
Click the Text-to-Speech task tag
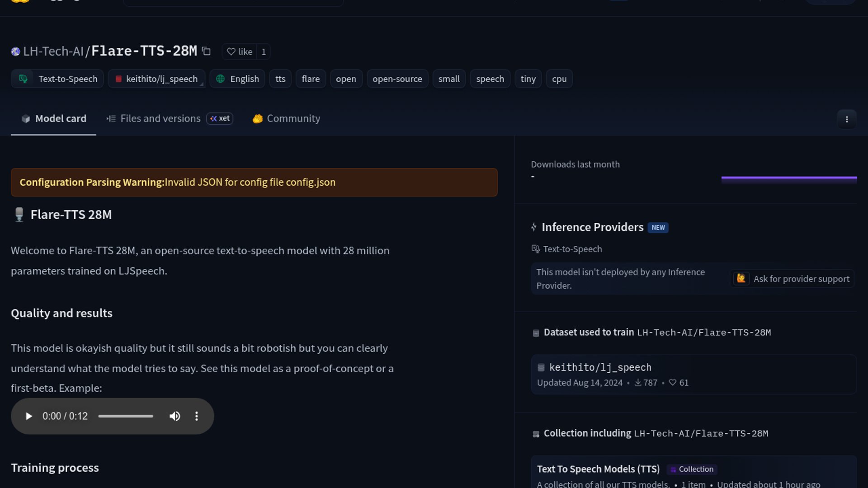tap(57, 79)
